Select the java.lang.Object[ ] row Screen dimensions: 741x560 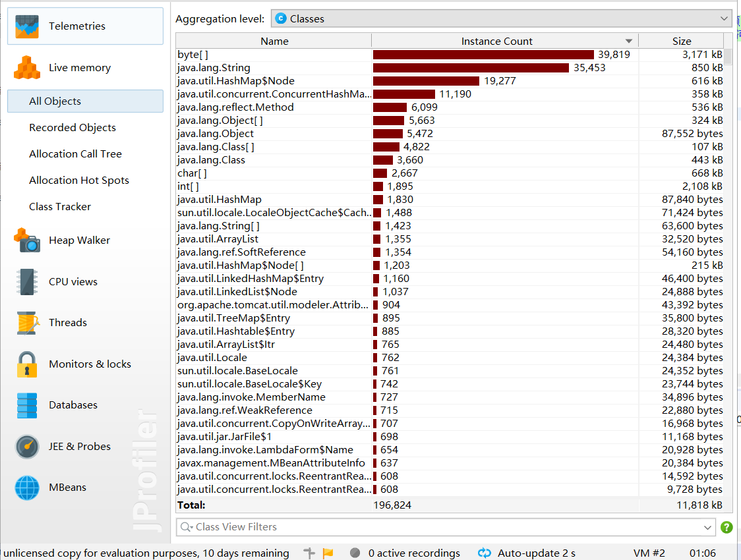450,121
